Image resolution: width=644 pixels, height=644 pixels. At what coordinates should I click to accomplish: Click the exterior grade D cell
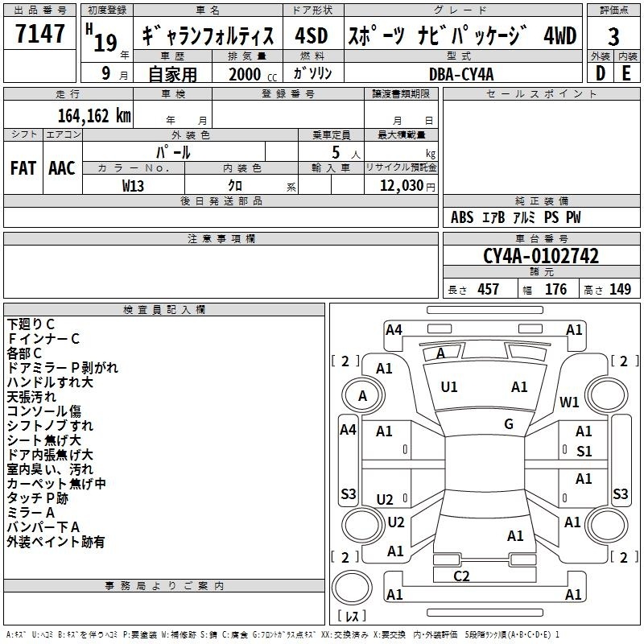(600, 73)
